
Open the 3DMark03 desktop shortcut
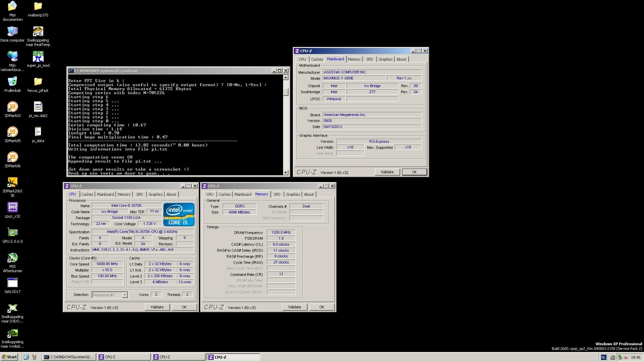(x=12, y=107)
